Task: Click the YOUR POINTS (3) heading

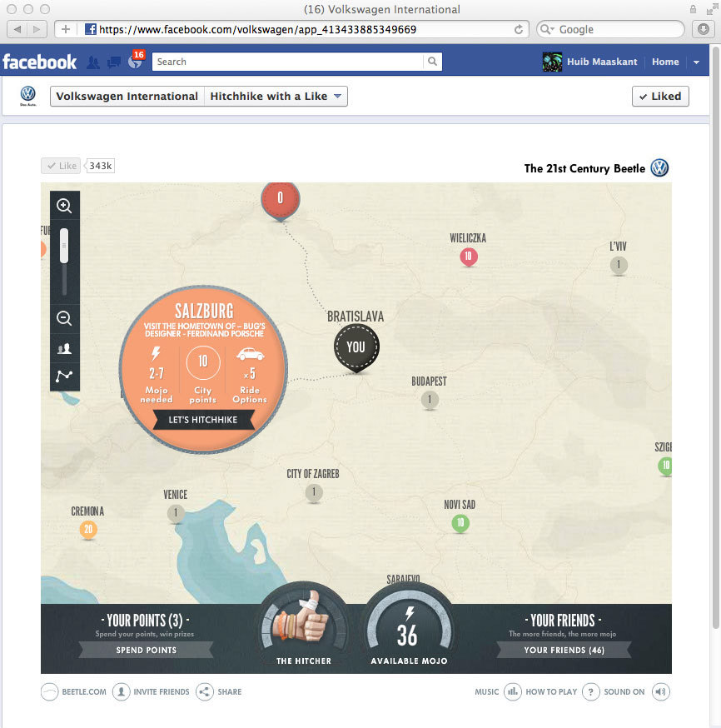Action: tap(145, 621)
